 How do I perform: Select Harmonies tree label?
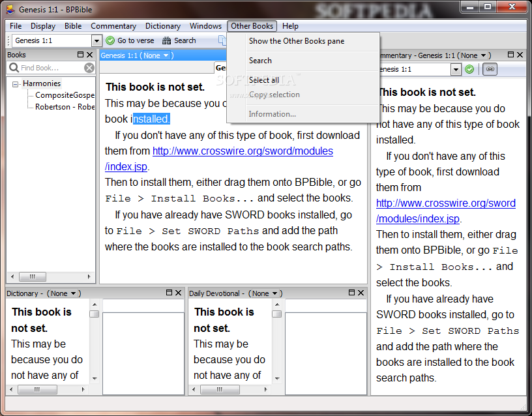pos(42,83)
